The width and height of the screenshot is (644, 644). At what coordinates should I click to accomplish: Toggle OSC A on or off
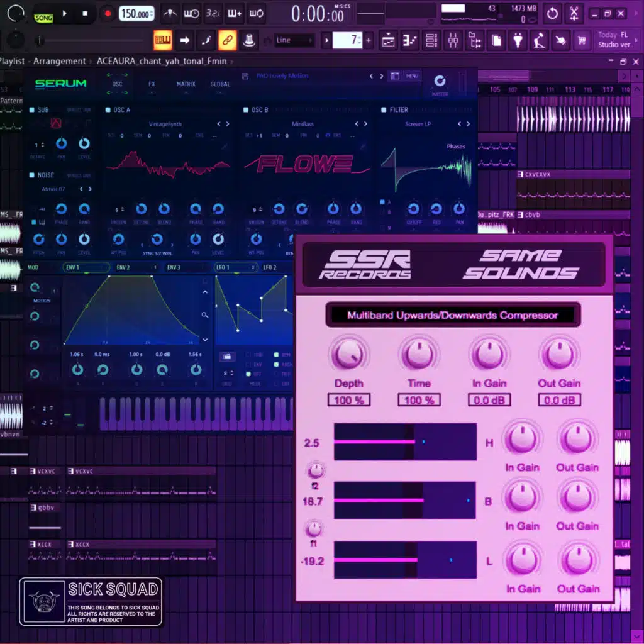tap(108, 109)
